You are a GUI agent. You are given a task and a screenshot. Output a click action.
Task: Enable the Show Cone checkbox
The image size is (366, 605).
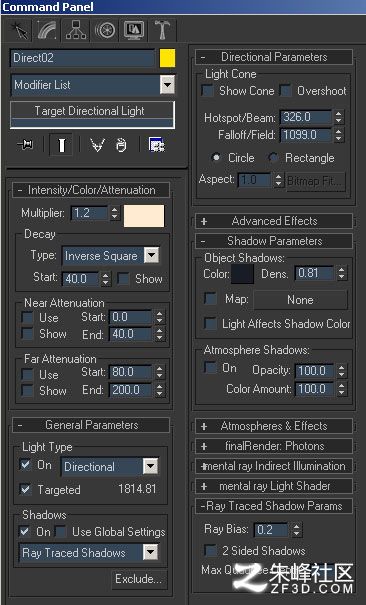pos(207,91)
